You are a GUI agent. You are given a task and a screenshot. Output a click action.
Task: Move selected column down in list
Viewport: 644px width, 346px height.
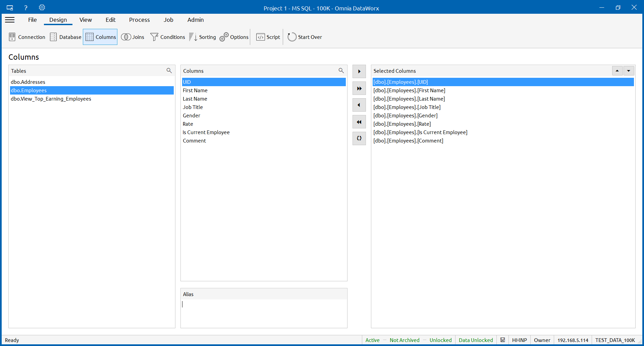pyautogui.click(x=629, y=71)
